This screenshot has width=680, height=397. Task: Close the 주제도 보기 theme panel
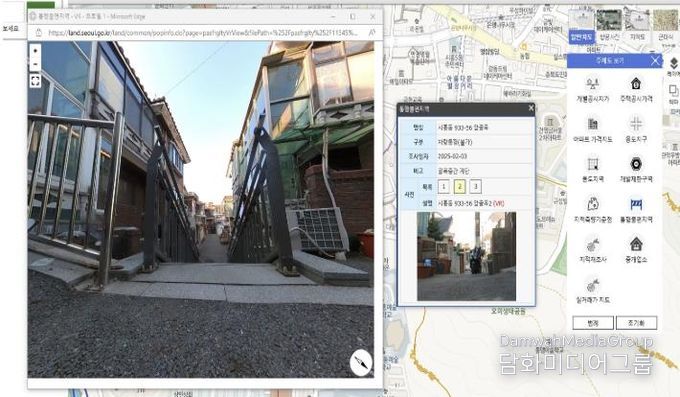(655, 61)
